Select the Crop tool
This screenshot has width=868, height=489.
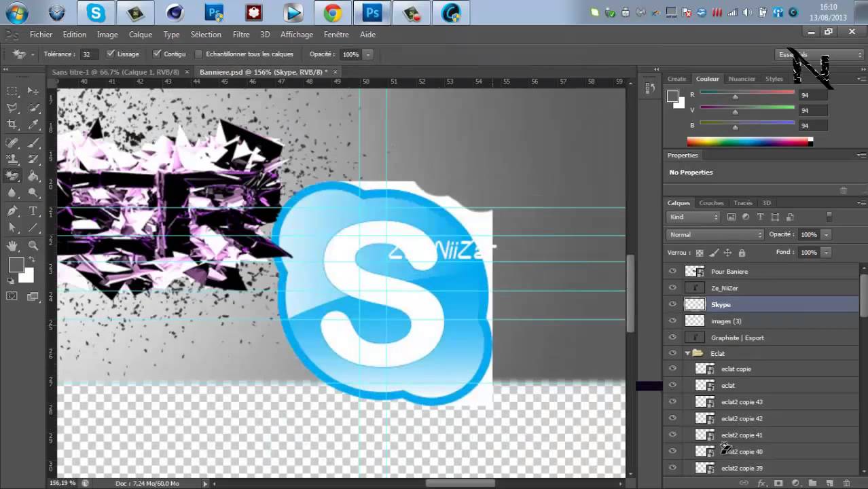12,124
